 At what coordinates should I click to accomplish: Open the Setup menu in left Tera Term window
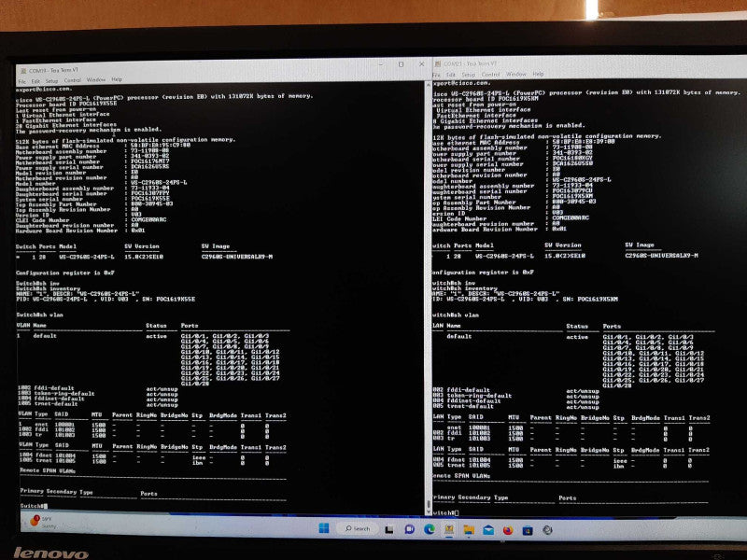click(51, 81)
